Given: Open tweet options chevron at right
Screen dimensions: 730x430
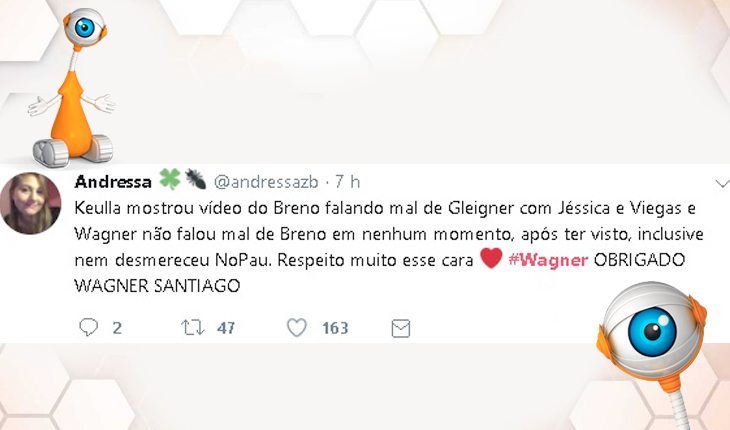Looking at the screenshot, I should tap(722, 183).
